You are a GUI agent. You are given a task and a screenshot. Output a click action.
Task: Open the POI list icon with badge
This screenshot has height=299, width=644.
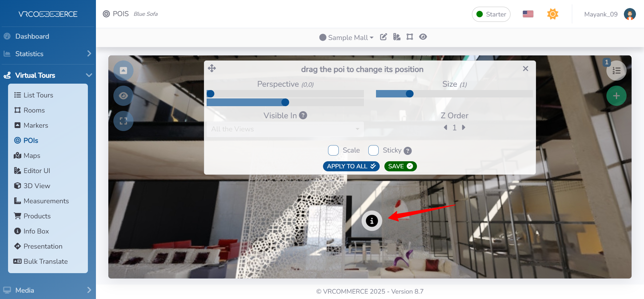coord(616,71)
